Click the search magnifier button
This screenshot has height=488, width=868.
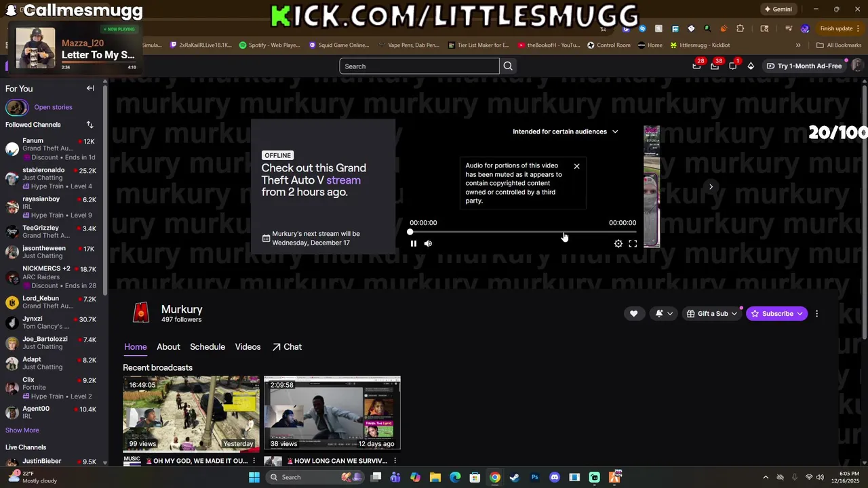tap(508, 66)
